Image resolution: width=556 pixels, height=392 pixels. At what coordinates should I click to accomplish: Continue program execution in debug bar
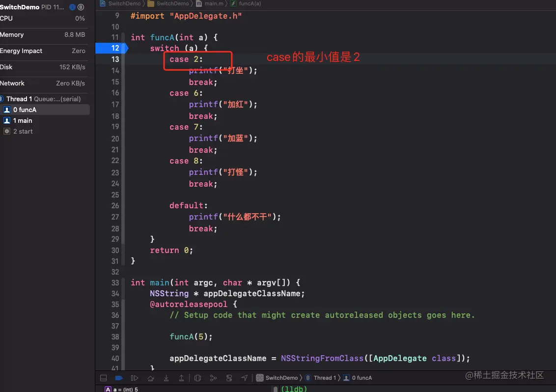coord(135,378)
